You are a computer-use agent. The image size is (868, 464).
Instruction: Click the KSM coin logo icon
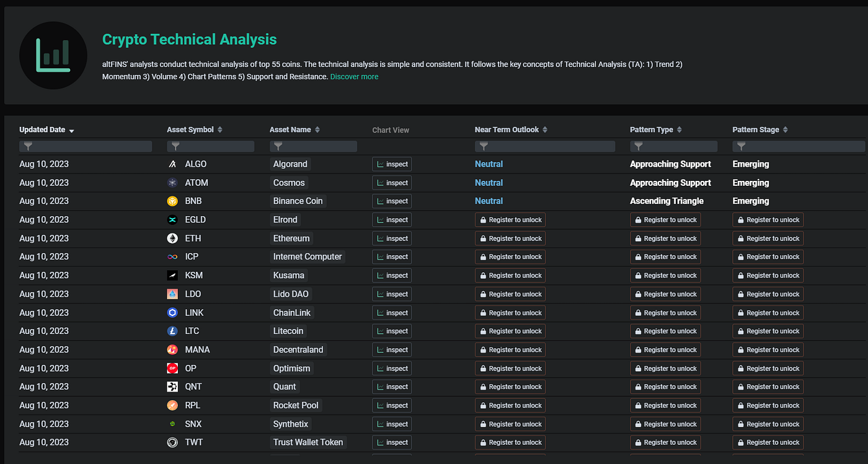tap(172, 275)
